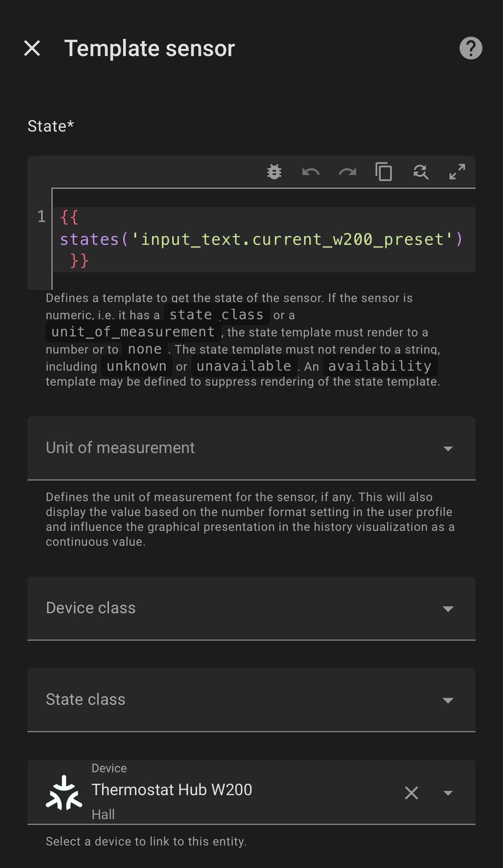Expand the Device picker dropdown arrow
This screenshot has height=868, width=503.
(x=448, y=793)
